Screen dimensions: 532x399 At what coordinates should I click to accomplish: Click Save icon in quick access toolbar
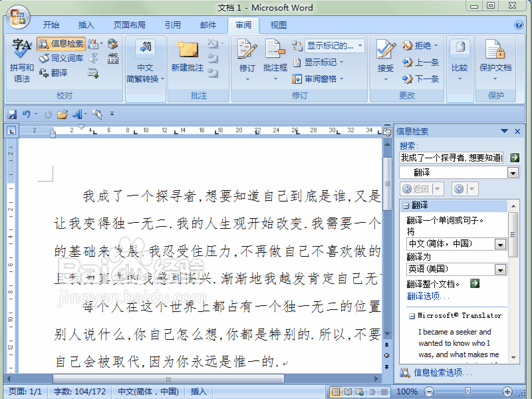click(12, 114)
